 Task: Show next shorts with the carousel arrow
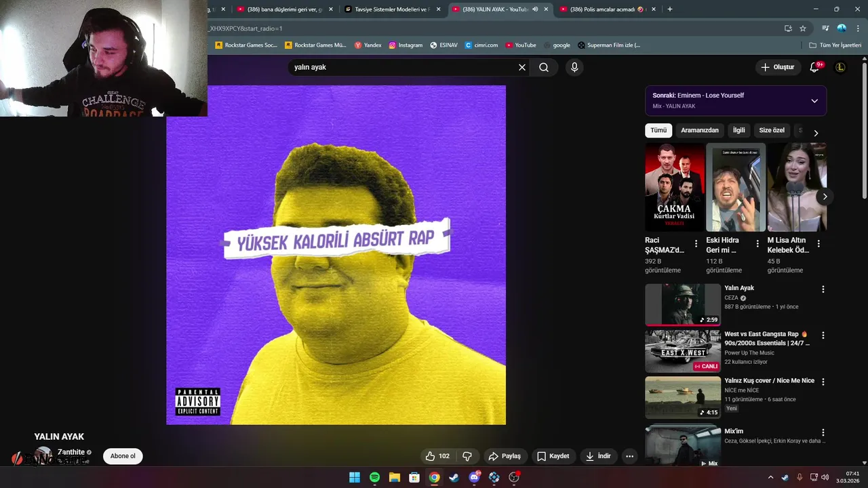[x=825, y=197]
